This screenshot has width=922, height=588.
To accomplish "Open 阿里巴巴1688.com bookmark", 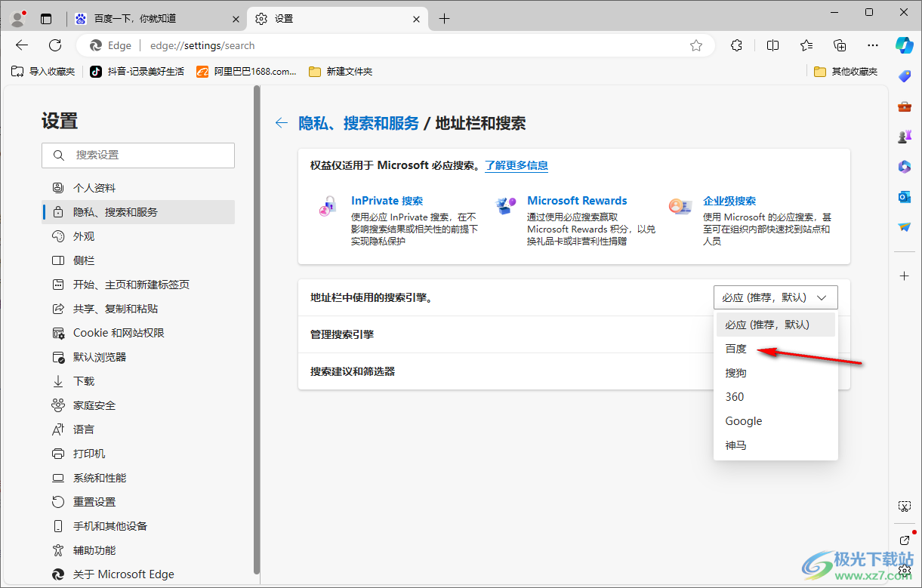I will (x=247, y=72).
